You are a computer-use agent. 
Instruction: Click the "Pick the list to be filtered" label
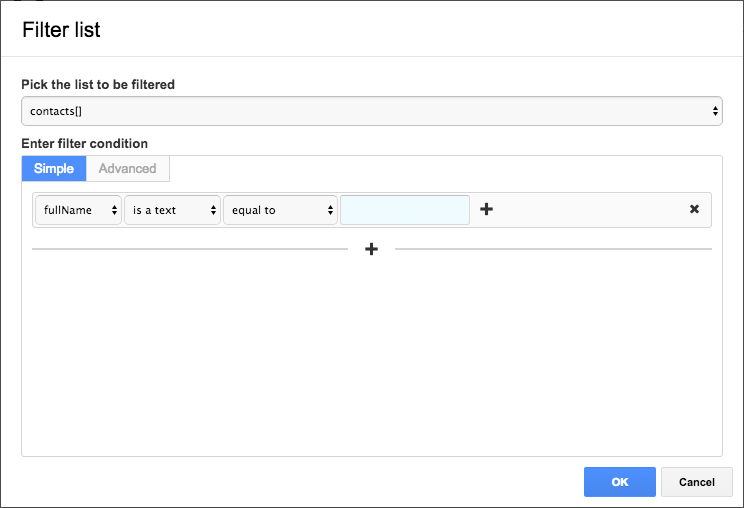98,85
